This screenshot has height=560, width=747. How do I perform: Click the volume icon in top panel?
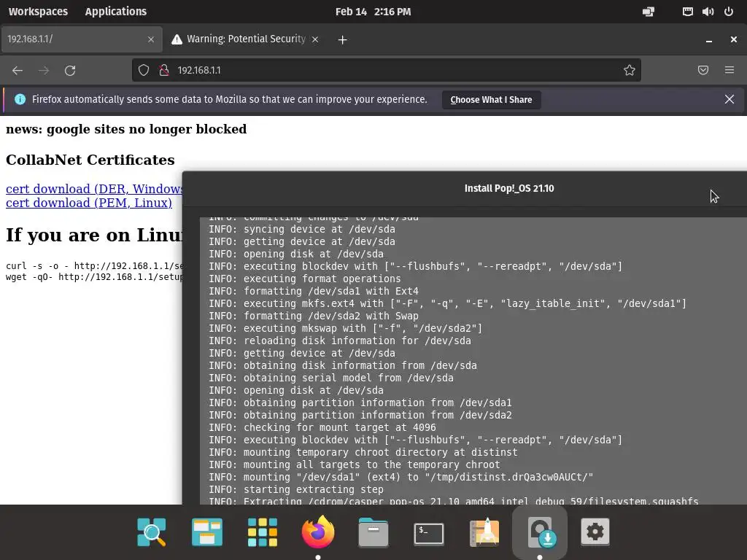[x=708, y=12]
